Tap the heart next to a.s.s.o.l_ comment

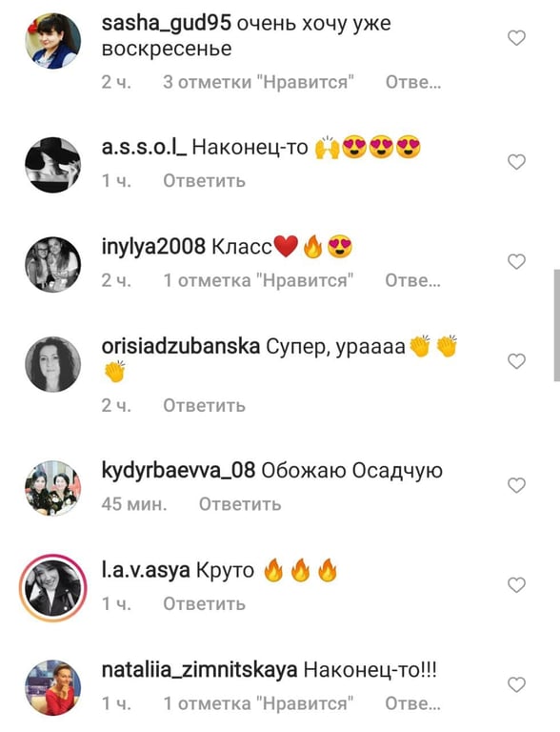(x=516, y=162)
